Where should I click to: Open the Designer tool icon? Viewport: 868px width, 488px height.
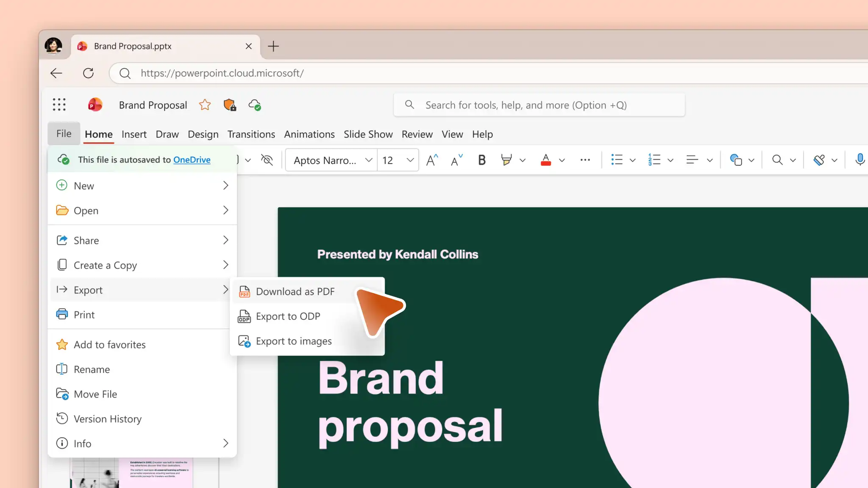click(819, 160)
